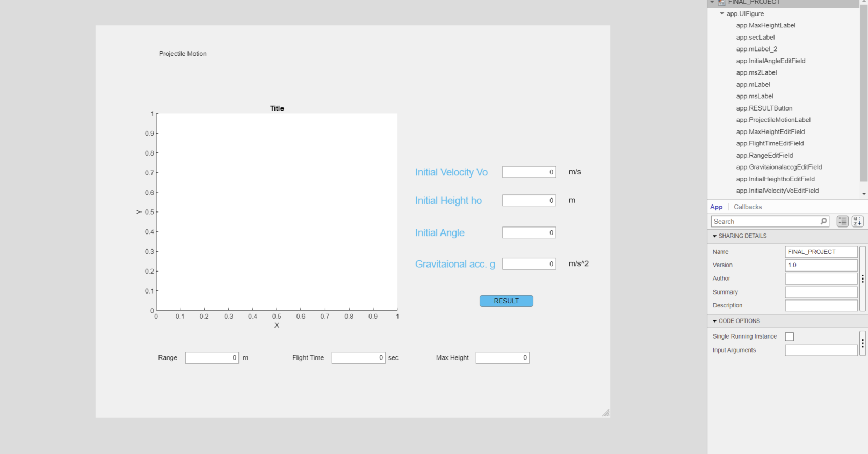Viewport: 868px width, 454px height.
Task: Click the Max Height output field
Action: click(503, 357)
